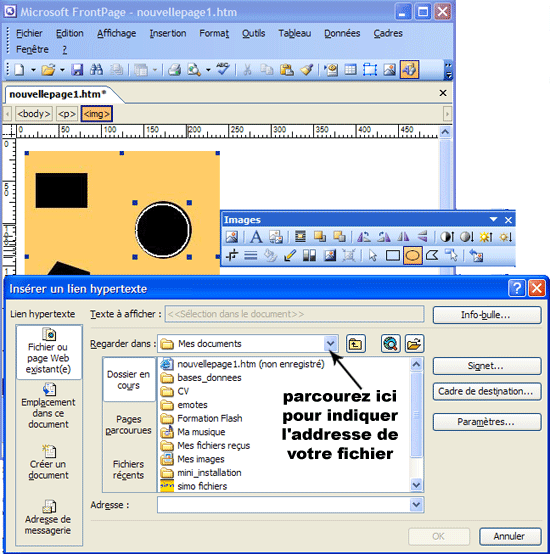The image size is (550, 554).
Task: Expand the main toolbar overflow options
Action: point(448,71)
